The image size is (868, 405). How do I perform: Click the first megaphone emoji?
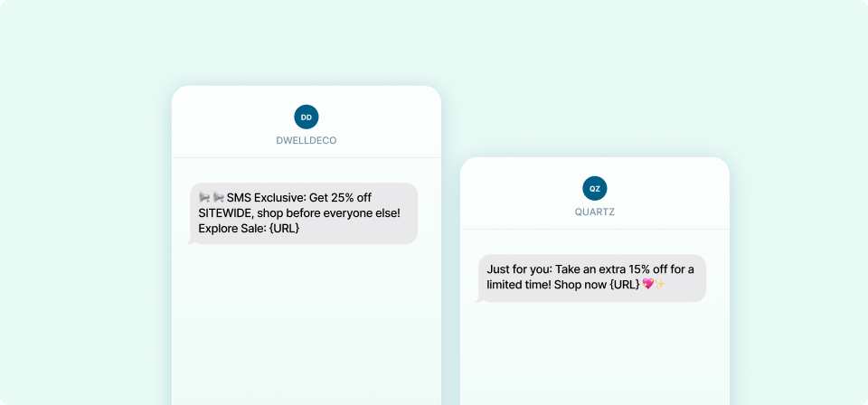pos(204,197)
